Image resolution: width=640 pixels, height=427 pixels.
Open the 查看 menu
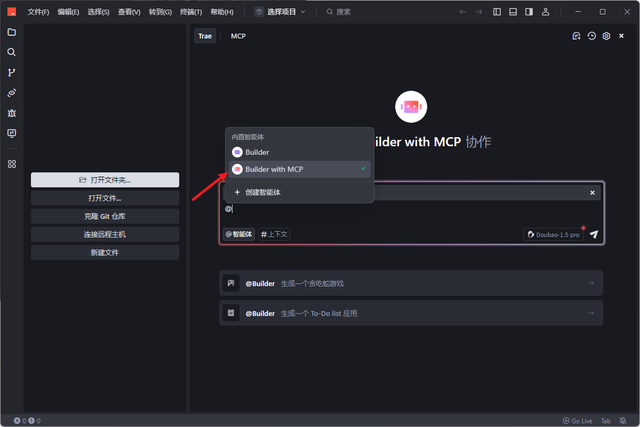[129, 12]
